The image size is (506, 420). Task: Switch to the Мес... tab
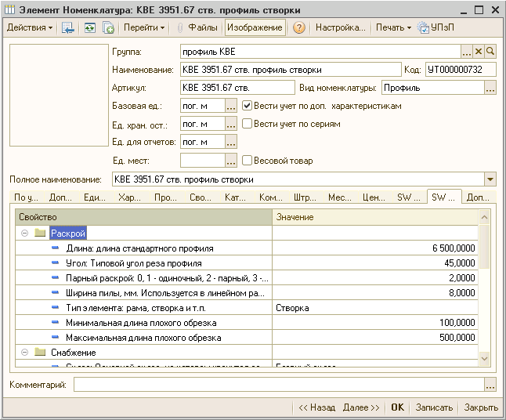pyautogui.click(x=340, y=197)
